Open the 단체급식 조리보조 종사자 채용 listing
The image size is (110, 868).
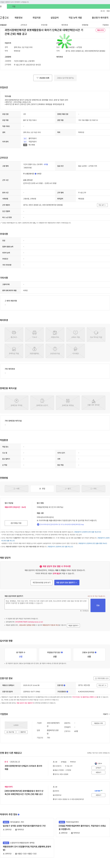(24, 768)
